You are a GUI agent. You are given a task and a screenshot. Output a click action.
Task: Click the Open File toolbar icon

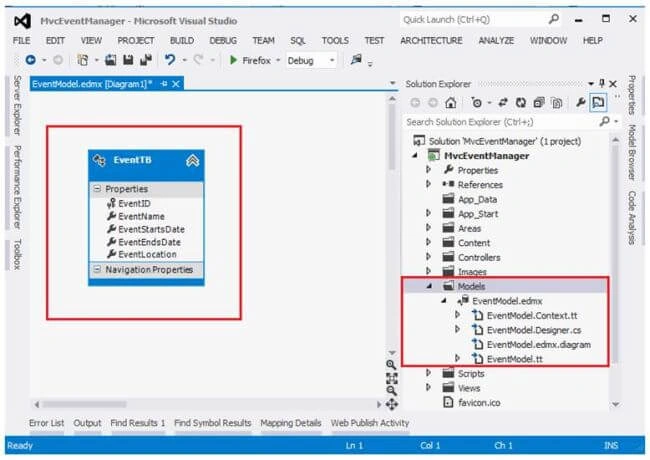pos(110,60)
